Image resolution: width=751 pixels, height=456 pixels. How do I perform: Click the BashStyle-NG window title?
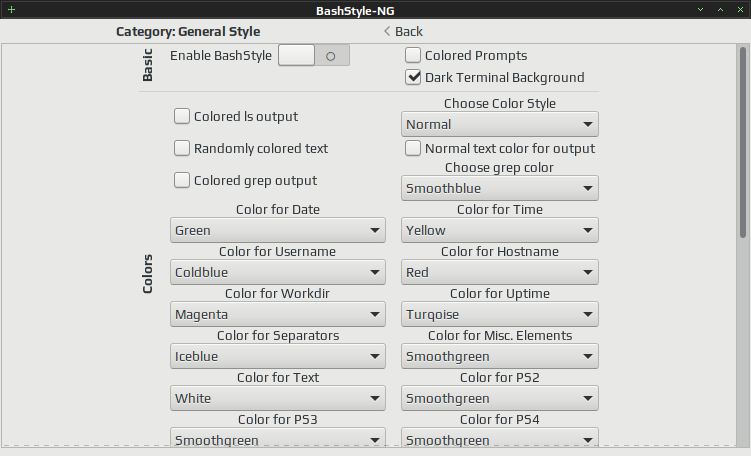pyautogui.click(x=355, y=11)
